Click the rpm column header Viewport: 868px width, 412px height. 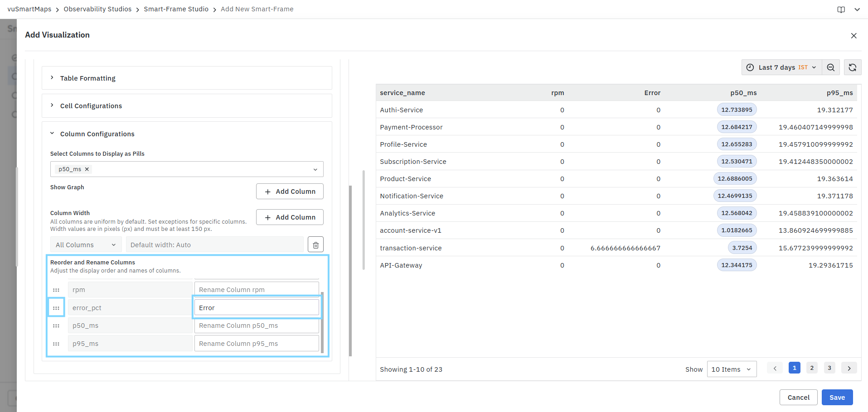click(x=558, y=93)
